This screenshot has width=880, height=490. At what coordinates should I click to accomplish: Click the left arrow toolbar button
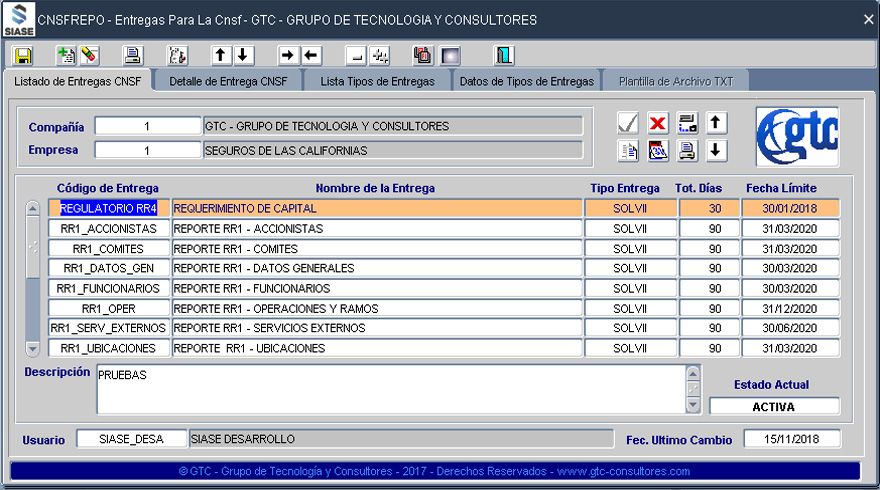coord(311,56)
